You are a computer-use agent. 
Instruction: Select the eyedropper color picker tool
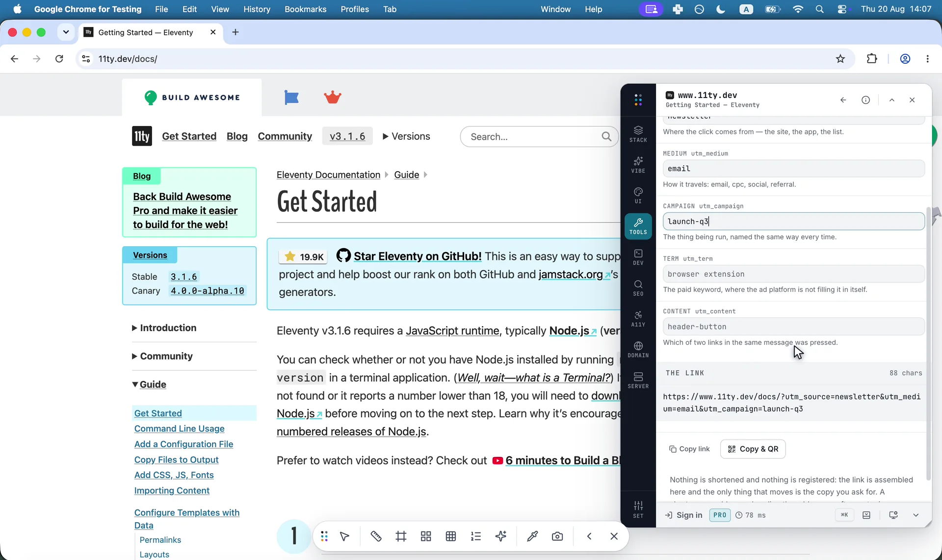[532, 536]
